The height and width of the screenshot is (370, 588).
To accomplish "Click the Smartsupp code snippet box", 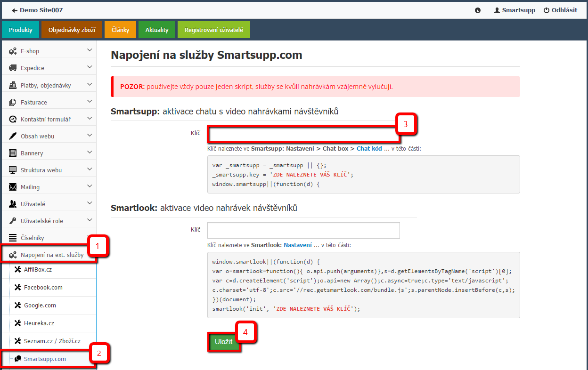I will tap(364, 174).
